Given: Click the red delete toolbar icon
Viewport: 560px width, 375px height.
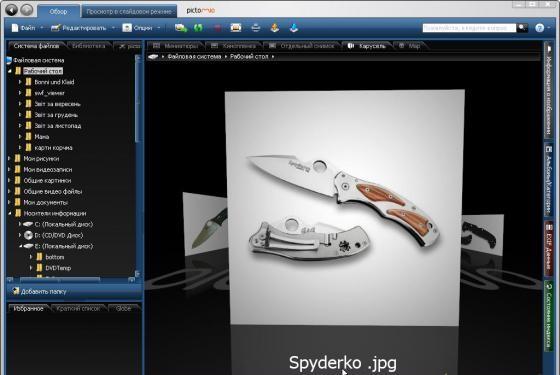Looking at the screenshot, I should coord(217,28).
